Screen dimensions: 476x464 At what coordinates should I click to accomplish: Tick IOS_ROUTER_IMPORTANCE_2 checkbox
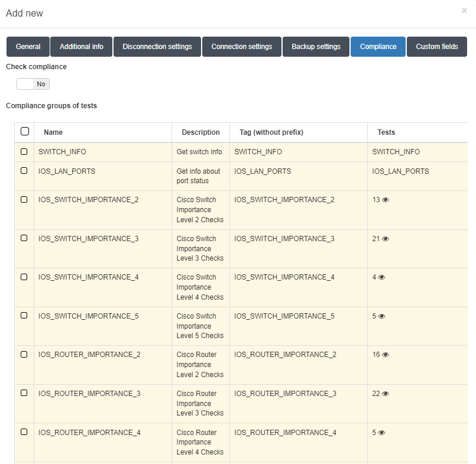(24, 354)
